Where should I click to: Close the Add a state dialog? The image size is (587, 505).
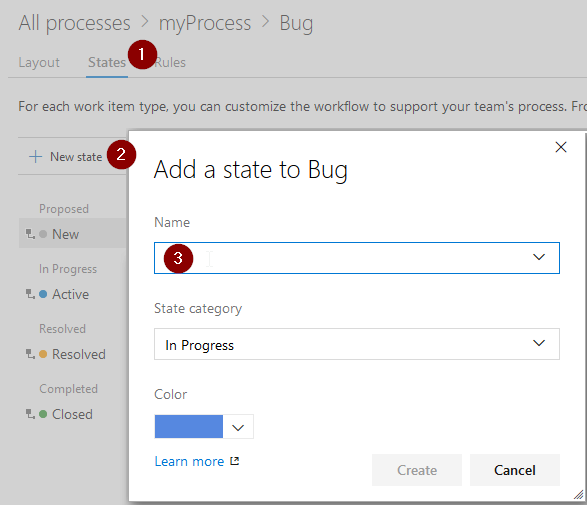pyautogui.click(x=560, y=147)
